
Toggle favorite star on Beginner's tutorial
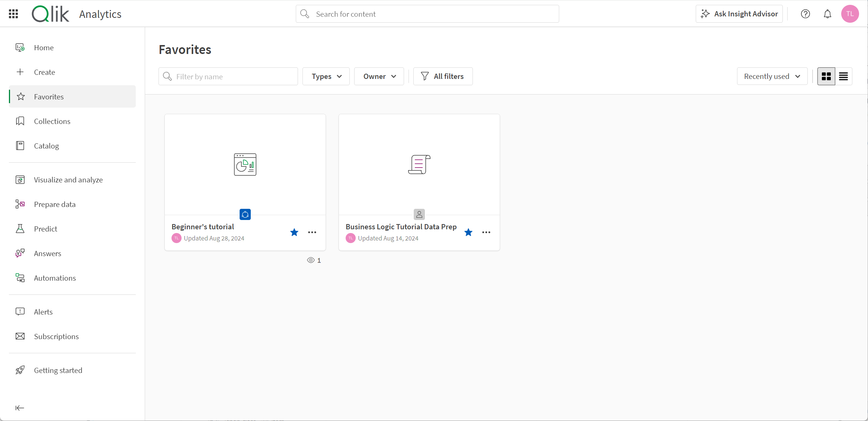click(x=295, y=232)
